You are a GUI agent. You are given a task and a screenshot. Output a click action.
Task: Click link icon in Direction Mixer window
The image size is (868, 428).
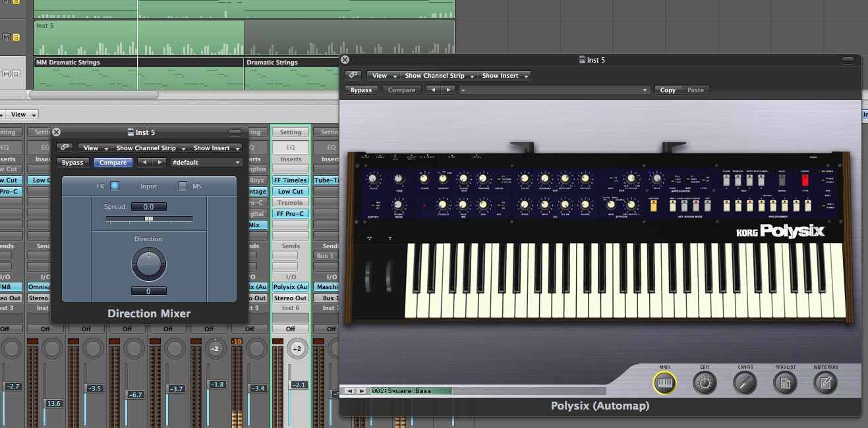pyautogui.click(x=65, y=148)
